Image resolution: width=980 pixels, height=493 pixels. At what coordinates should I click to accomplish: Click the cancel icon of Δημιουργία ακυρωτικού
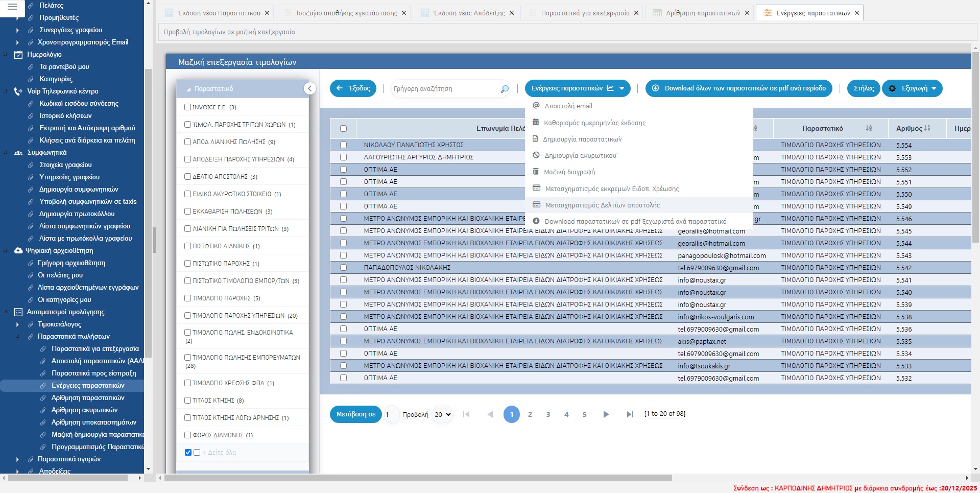[x=536, y=155]
